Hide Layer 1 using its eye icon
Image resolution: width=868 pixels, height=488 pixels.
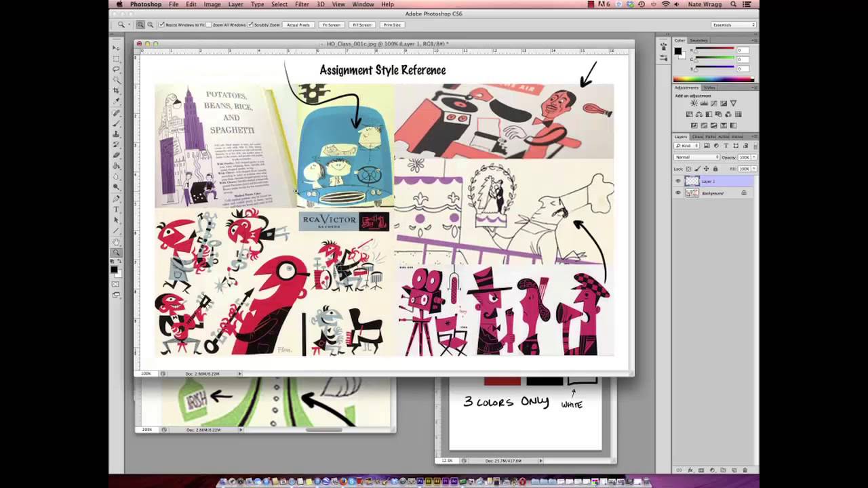[678, 181]
